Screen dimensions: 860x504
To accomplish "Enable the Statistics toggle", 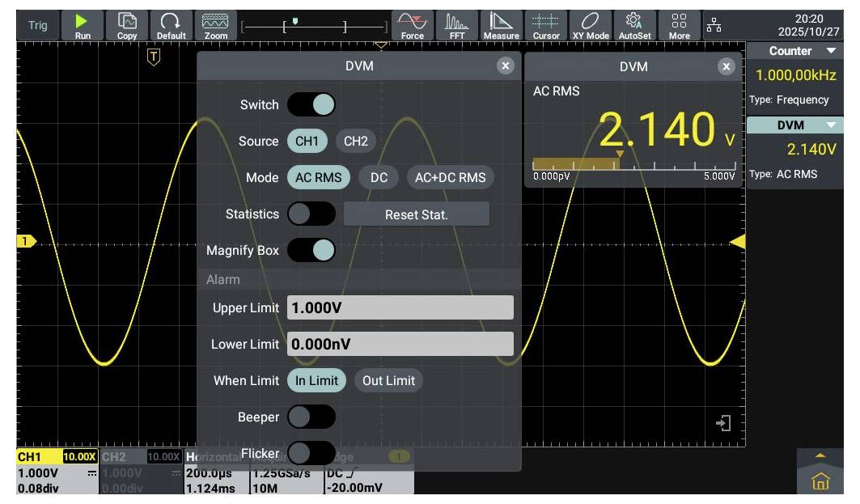I will click(311, 214).
